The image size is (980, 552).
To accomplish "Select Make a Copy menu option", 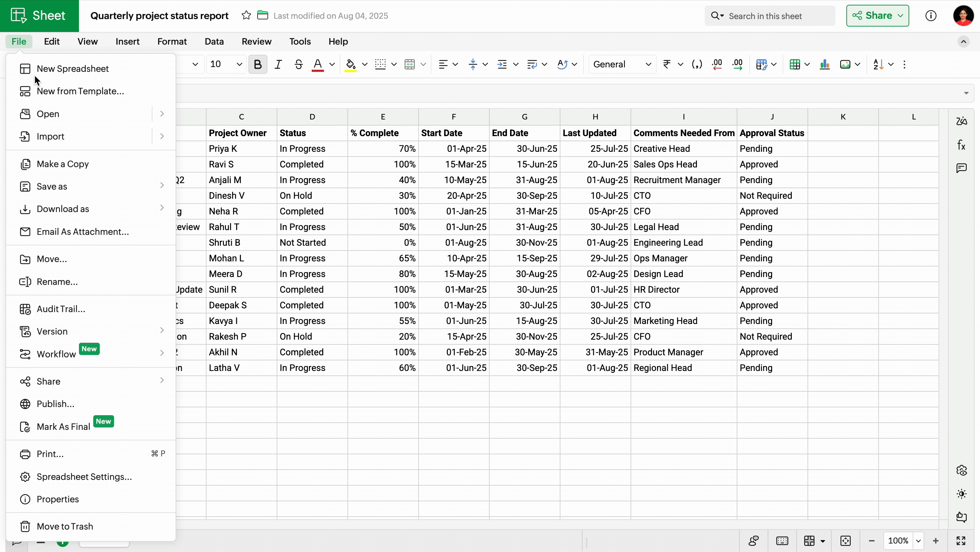I will [63, 164].
